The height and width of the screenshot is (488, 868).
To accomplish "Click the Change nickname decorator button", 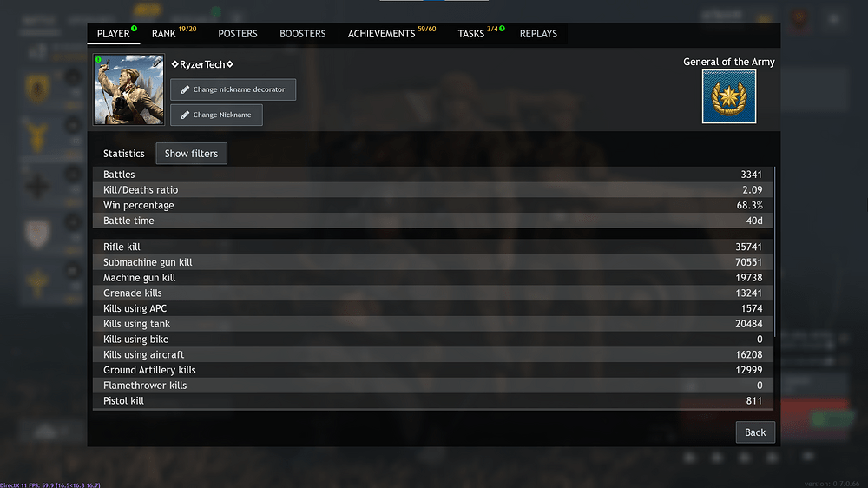I will pos(233,89).
